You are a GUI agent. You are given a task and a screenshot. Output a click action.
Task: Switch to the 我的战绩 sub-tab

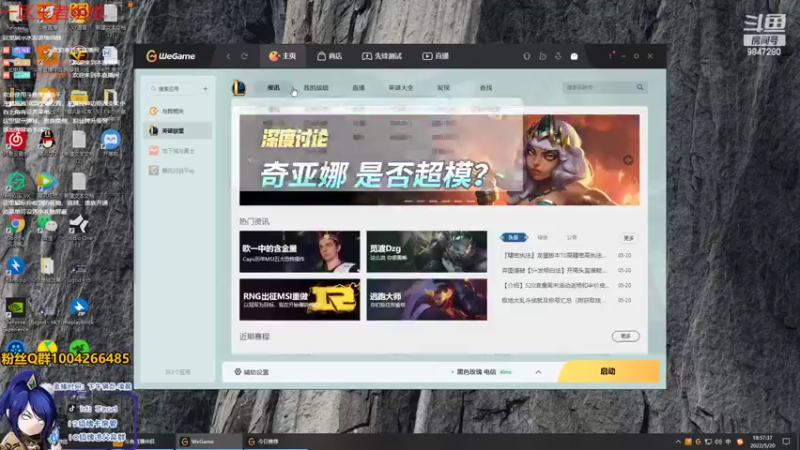[316, 88]
